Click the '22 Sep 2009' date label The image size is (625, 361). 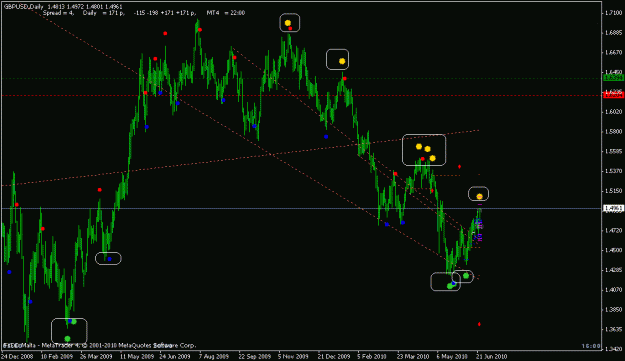click(x=254, y=356)
